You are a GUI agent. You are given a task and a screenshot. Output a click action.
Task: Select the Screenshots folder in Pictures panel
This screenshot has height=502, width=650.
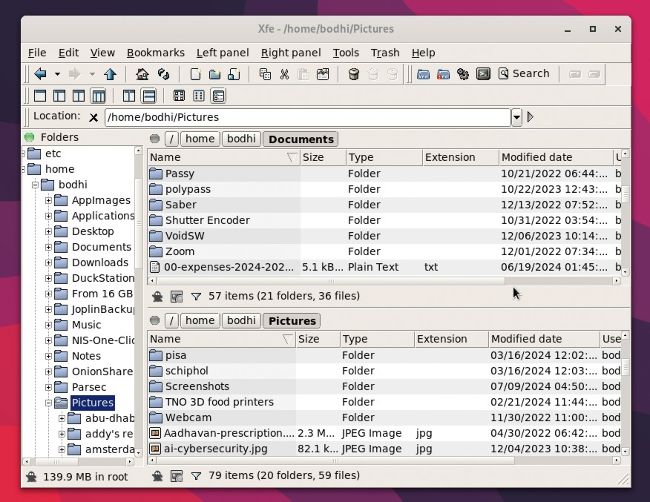(197, 387)
